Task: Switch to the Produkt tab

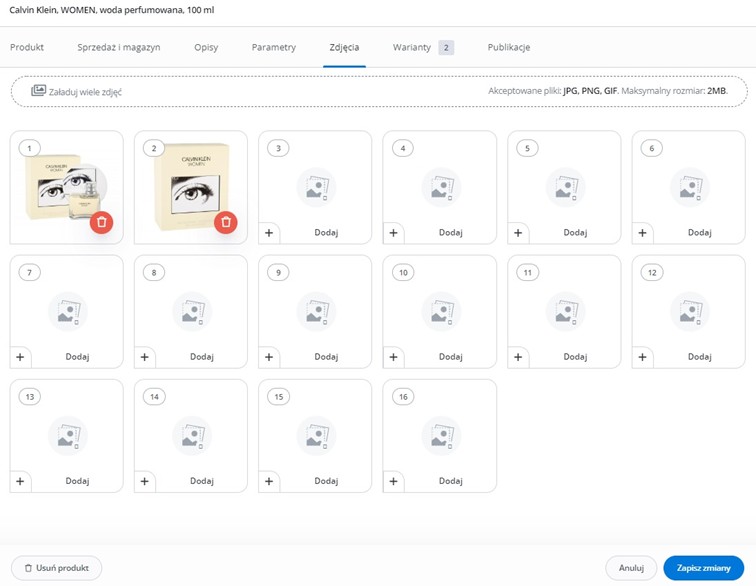Action: [27, 47]
